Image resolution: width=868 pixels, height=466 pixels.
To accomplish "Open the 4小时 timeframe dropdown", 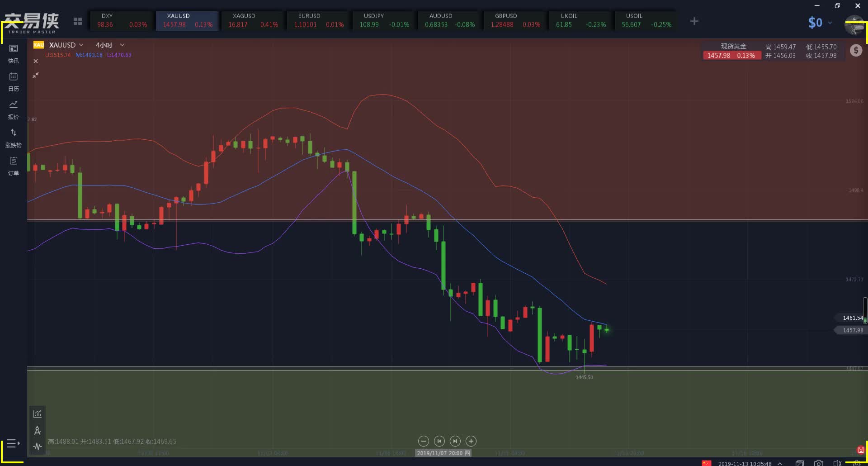I will 122,45.
